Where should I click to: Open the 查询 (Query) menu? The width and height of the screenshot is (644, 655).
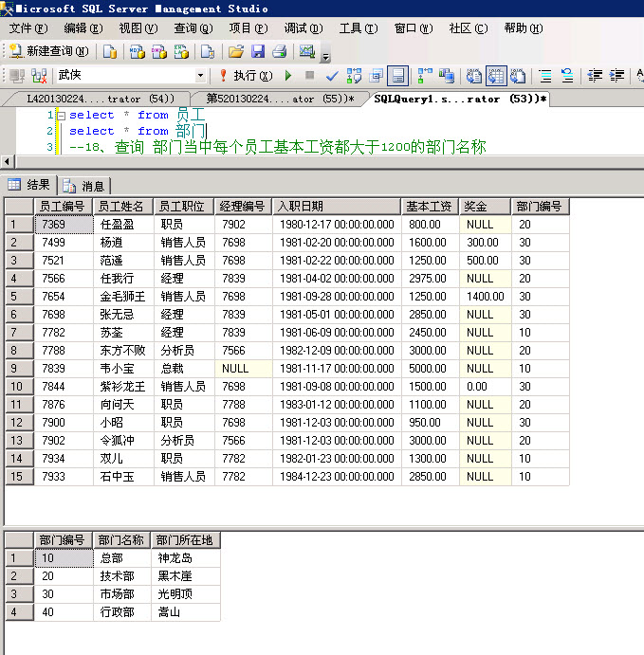click(x=193, y=28)
